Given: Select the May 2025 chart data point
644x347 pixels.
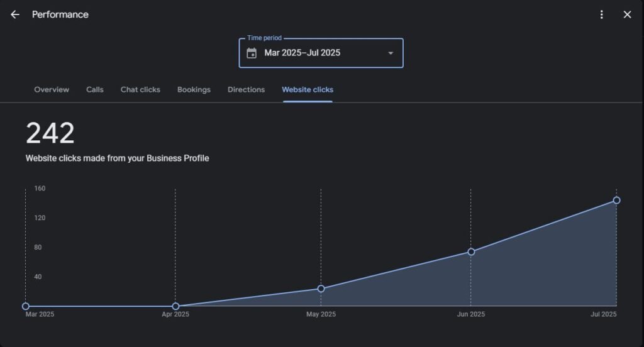Looking at the screenshot, I should point(321,289).
